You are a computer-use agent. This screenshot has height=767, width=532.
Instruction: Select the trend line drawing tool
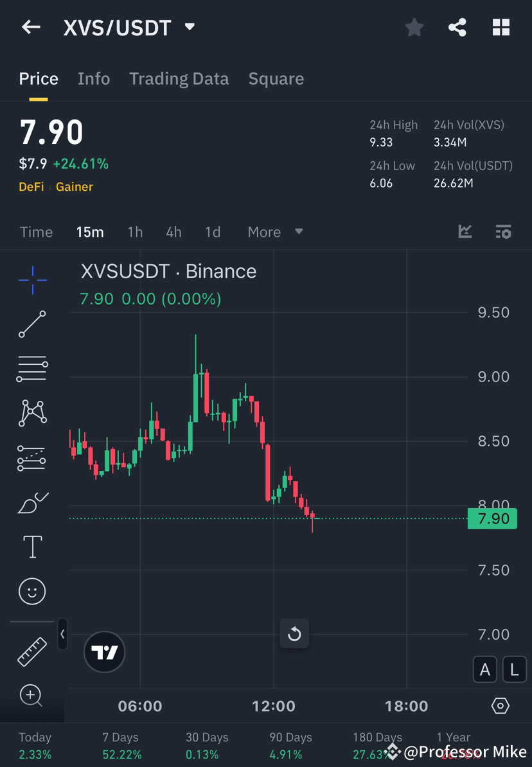click(32, 324)
